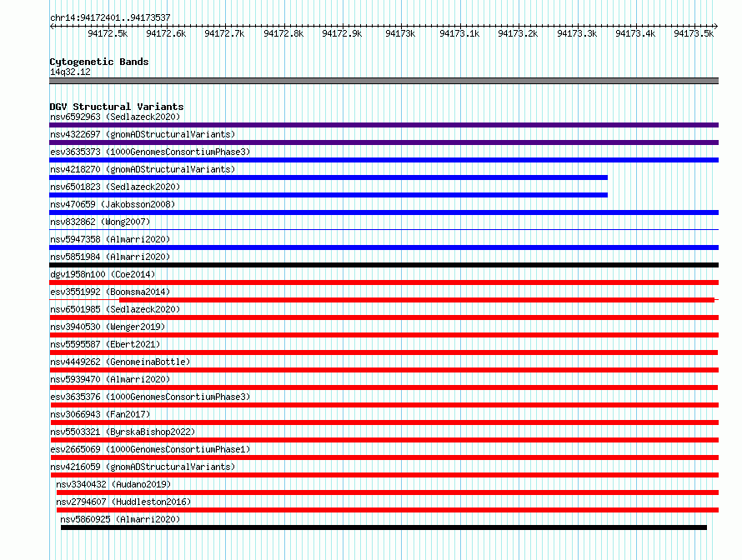The image size is (742, 560).
Task: Open esv3551992 (Boomsma2014) entry
Action: click(x=110, y=292)
